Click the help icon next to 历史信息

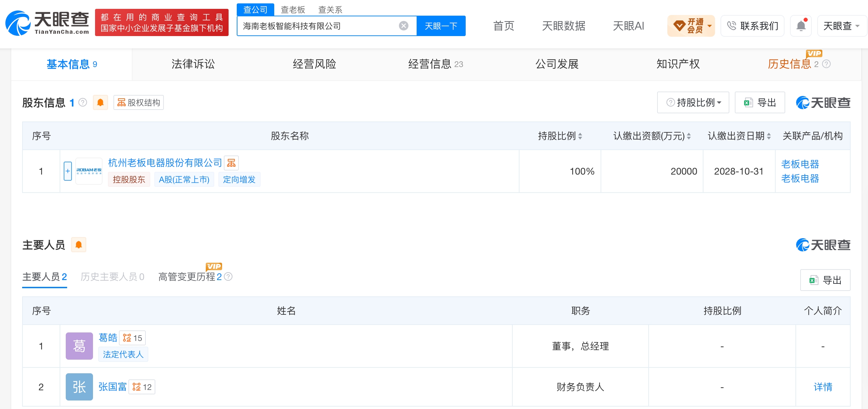[826, 64]
